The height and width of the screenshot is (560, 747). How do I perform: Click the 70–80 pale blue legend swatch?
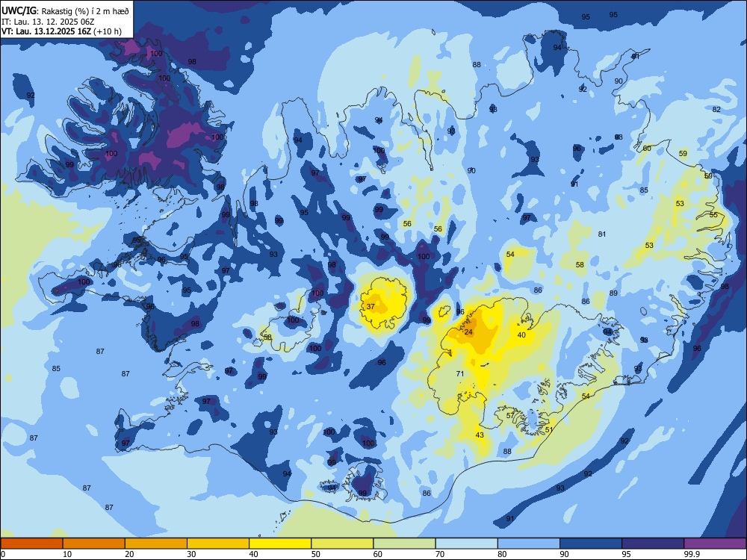tap(466, 544)
